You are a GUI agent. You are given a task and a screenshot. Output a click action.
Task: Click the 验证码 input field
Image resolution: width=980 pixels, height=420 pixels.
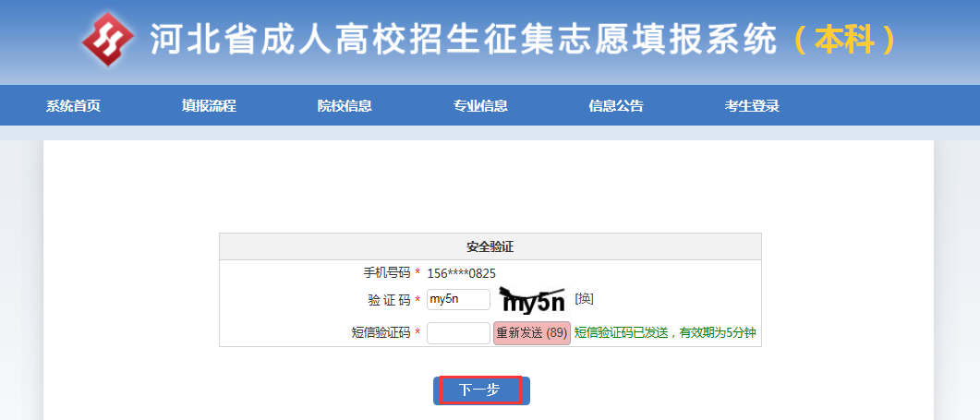coord(458,299)
